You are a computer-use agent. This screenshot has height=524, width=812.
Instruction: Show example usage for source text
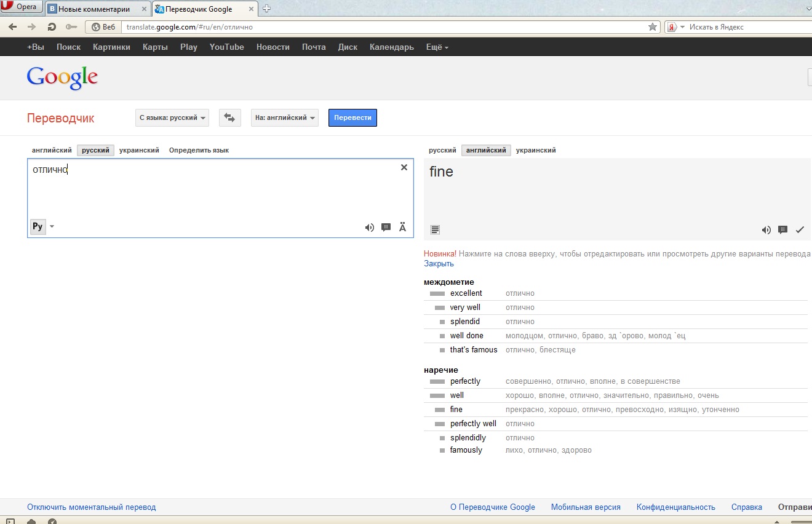(386, 227)
